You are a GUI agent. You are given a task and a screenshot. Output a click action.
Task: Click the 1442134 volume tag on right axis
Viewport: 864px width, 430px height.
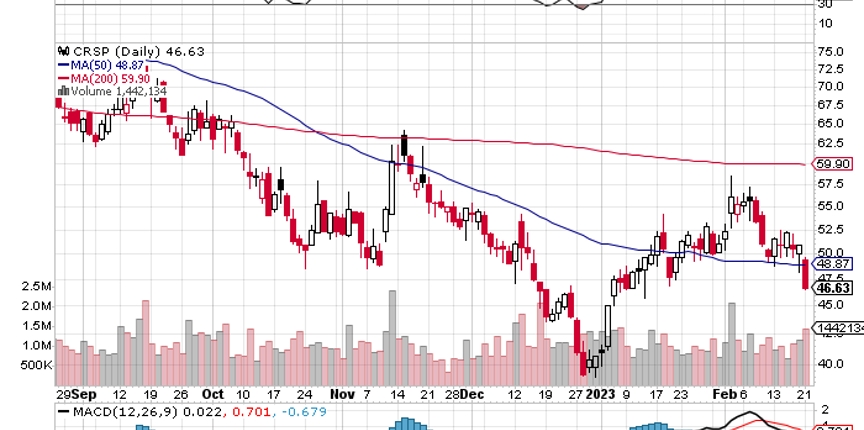tap(839, 327)
